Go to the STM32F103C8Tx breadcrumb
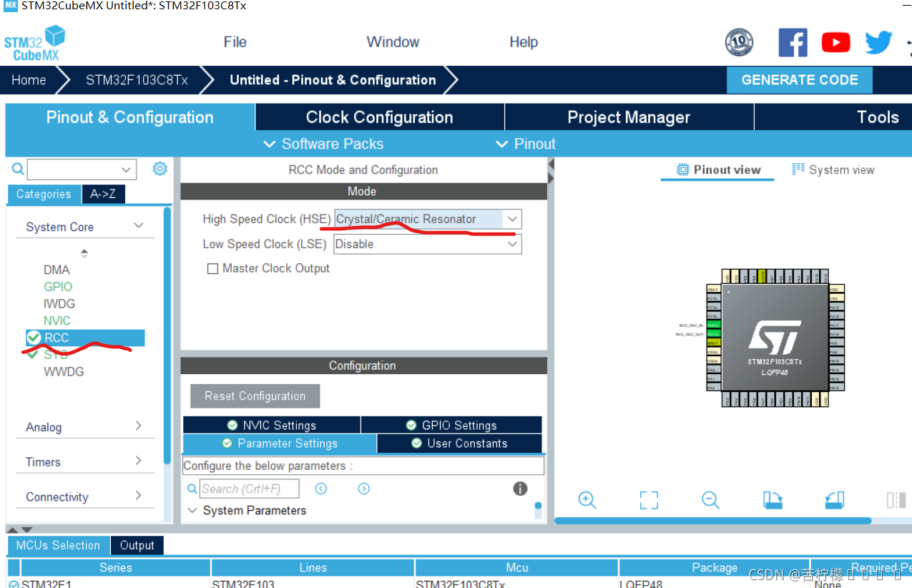Viewport: 912px width, 588px height. tap(137, 80)
